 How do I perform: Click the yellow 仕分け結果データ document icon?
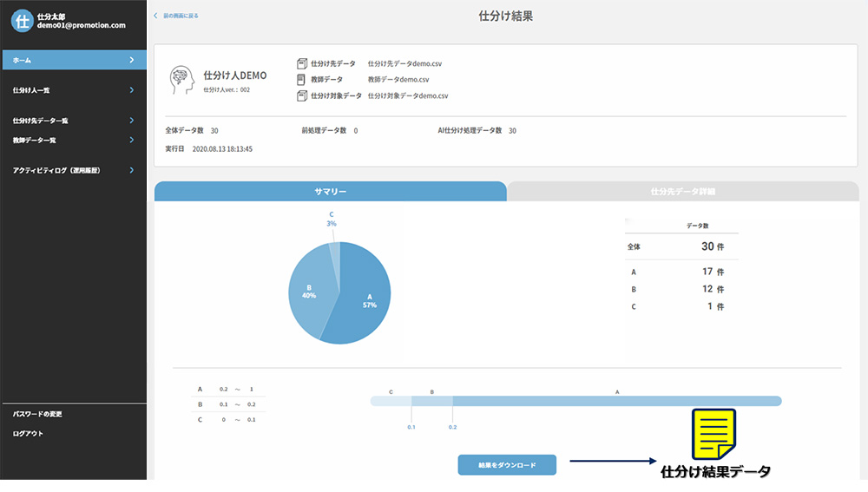713,435
